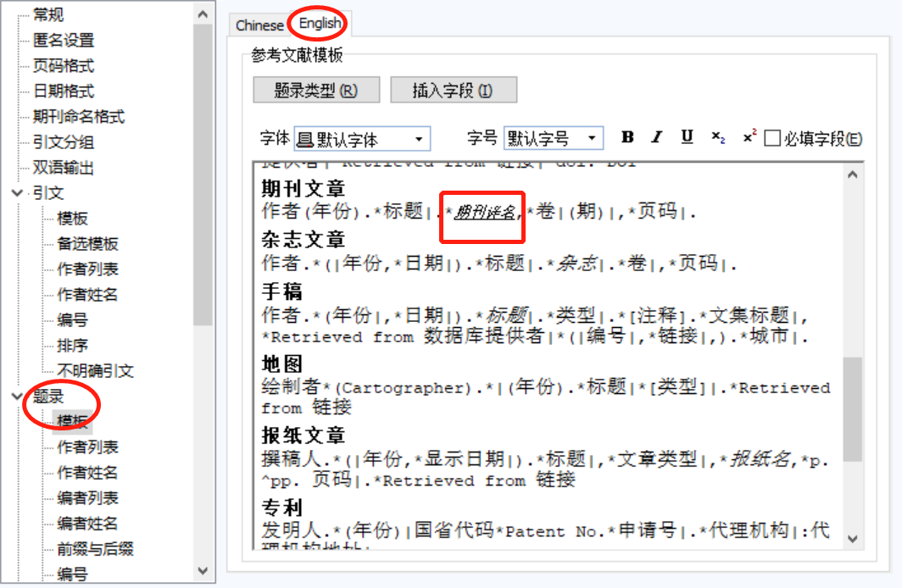Toggle bold formatting button
This screenshot has width=902, height=588.
627,138
